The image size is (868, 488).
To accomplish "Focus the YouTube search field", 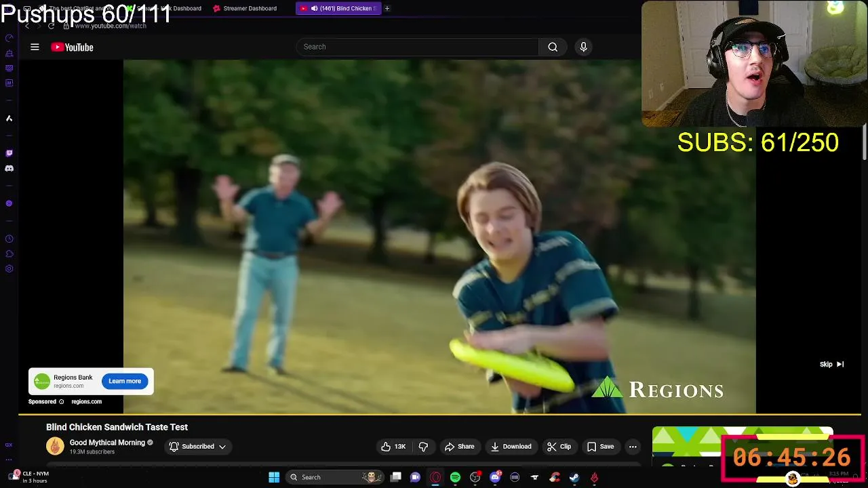I will click(x=418, y=47).
